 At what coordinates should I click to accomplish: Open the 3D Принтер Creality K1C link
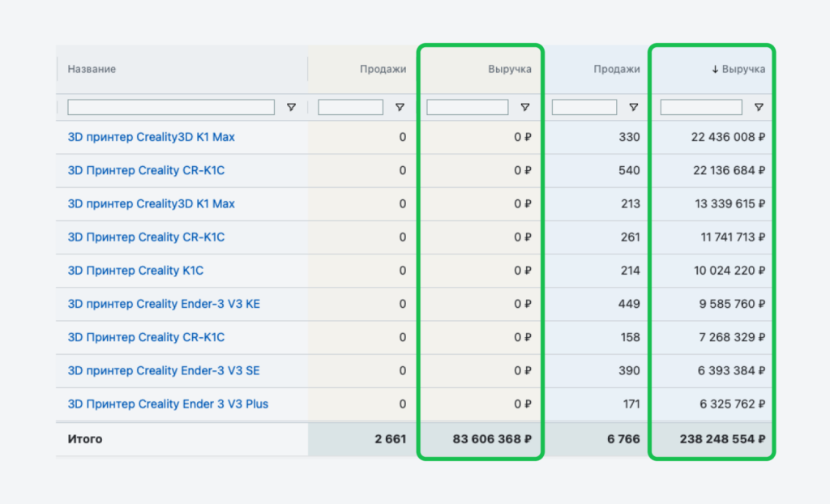click(135, 271)
